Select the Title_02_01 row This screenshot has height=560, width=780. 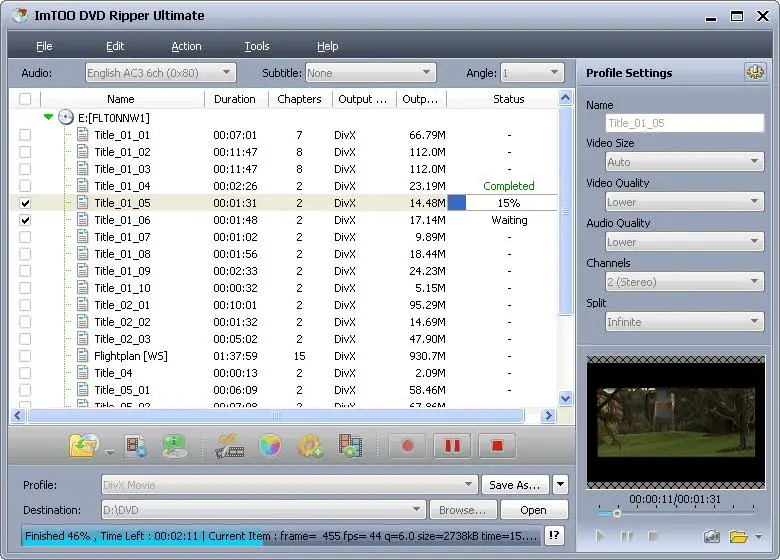[x=284, y=305]
